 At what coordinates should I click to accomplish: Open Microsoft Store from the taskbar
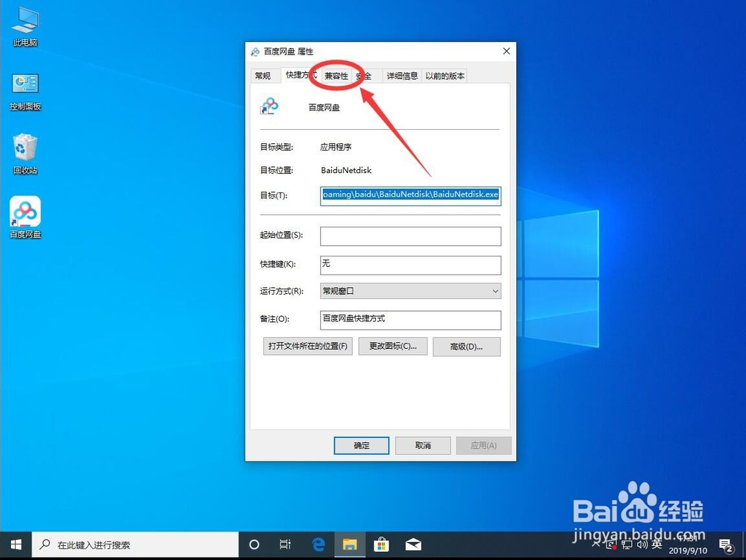click(x=380, y=544)
